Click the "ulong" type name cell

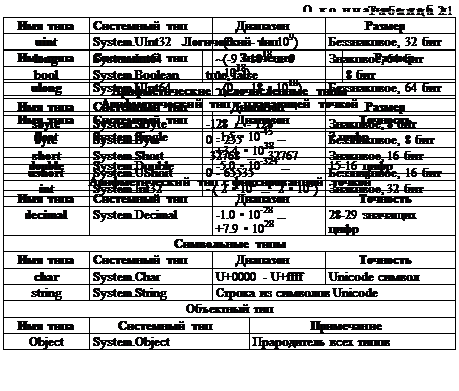46,88
